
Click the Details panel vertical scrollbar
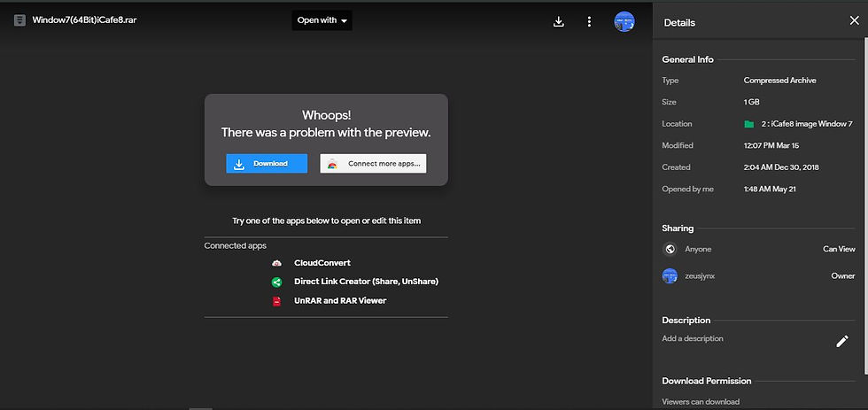click(x=864, y=205)
